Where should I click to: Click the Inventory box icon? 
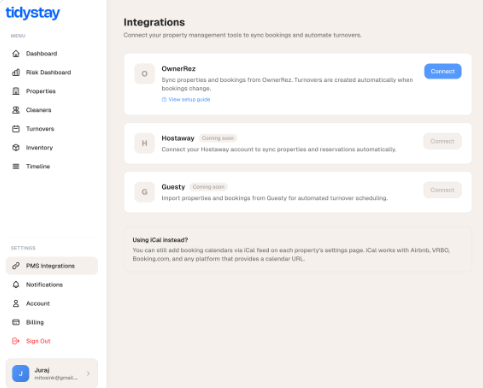[x=16, y=147]
